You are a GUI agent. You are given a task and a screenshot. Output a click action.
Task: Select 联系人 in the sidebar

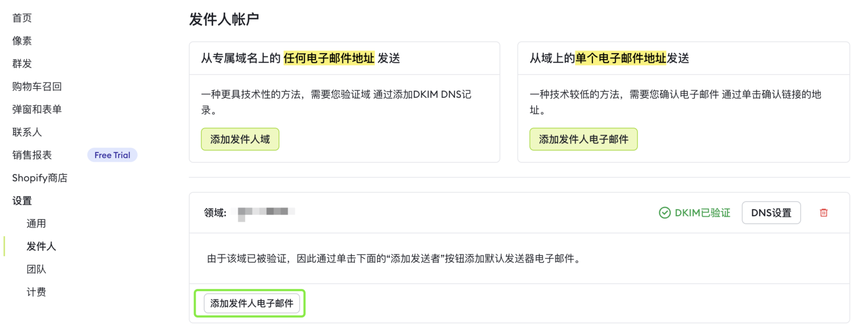(x=27, y=132)
